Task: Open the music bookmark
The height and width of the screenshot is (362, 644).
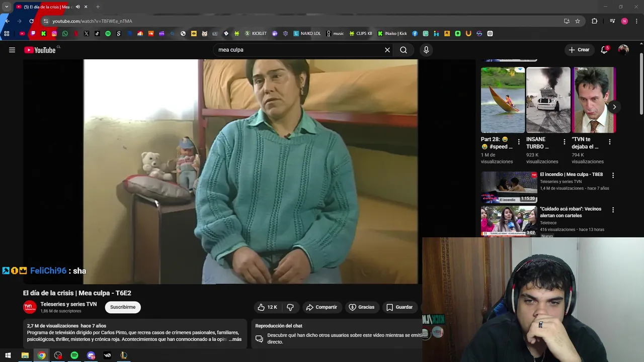Action: tap(335, 34)
